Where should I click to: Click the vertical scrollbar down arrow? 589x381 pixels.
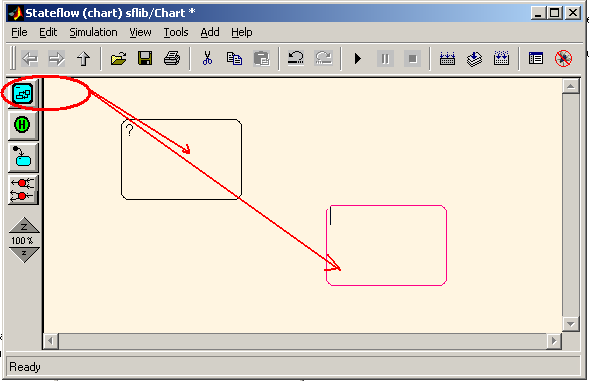571,324
